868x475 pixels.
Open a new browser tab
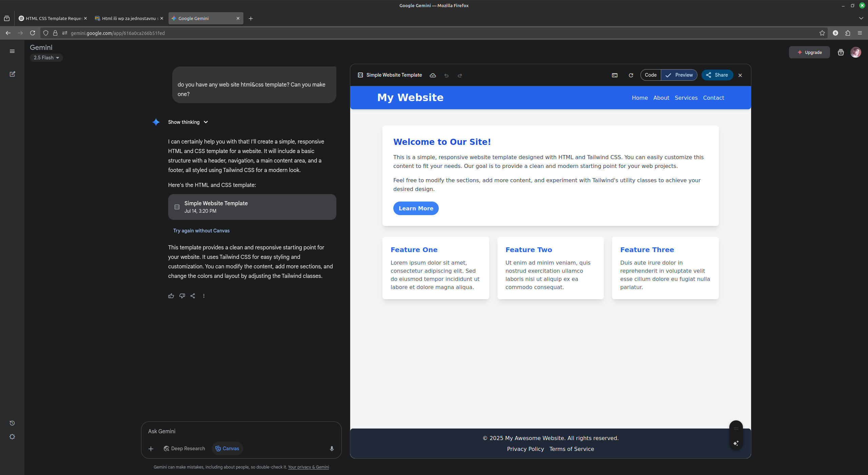coord(251,18)
